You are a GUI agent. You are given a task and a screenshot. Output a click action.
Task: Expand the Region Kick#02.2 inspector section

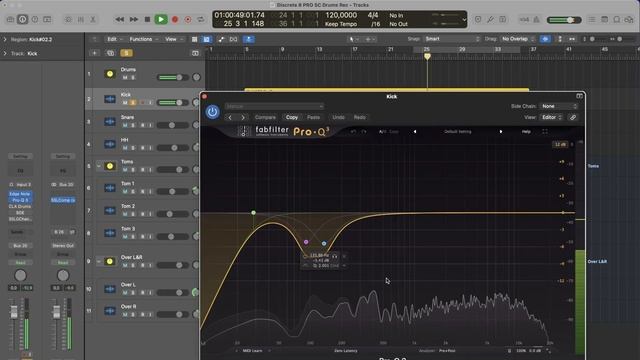pos(5,40)
